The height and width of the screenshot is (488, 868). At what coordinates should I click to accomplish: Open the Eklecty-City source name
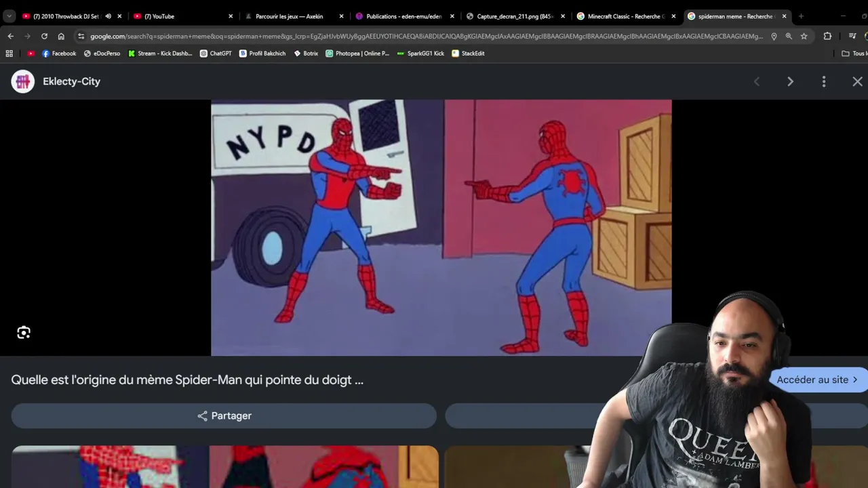71,81
